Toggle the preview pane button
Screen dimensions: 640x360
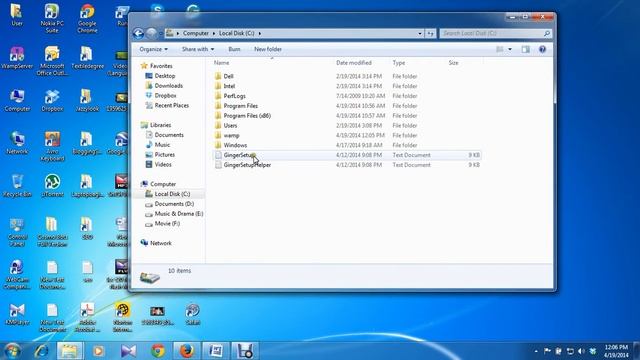[x=526, y=49]
